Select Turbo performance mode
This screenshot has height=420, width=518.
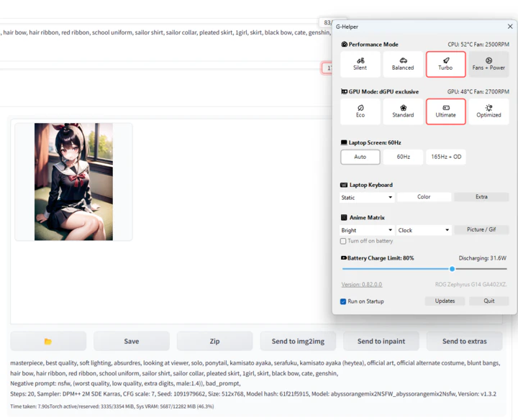(445, 64)
